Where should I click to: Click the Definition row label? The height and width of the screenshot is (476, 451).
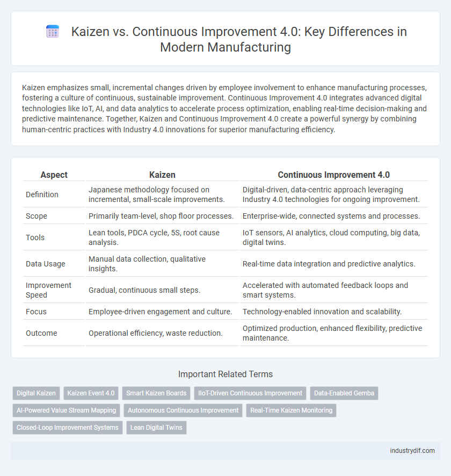(x=41, y=194)
